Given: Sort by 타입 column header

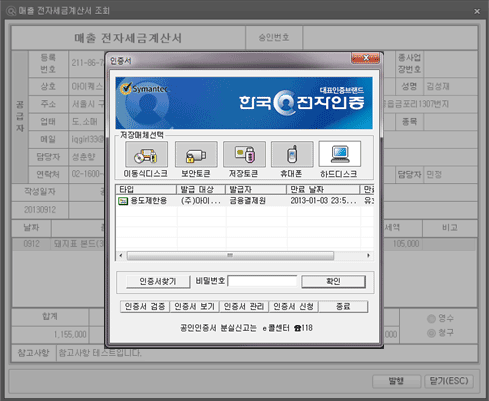Looking at the screenshot, I should pyautogui.click(x=146, y=189).
